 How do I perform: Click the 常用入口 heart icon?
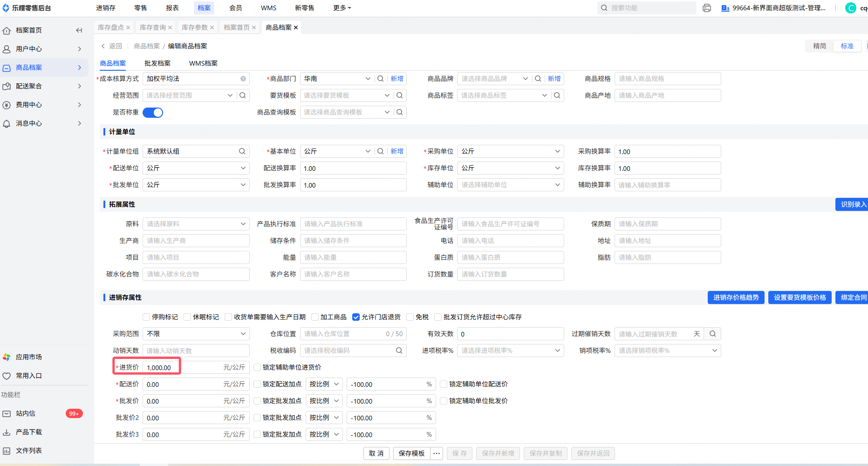click(x=7, y=376)
